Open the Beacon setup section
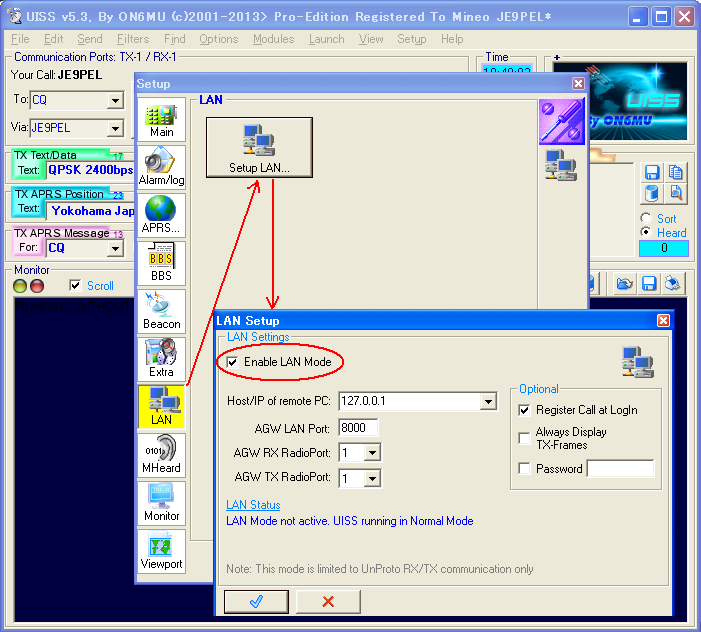 point(161,311)
